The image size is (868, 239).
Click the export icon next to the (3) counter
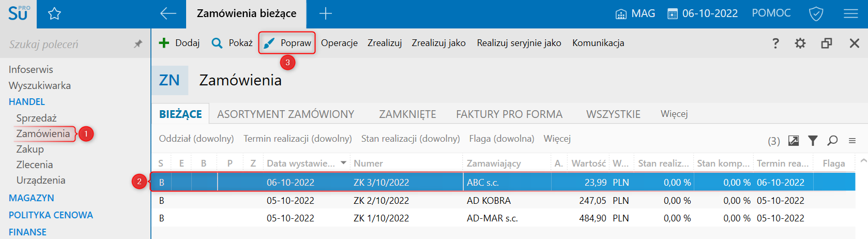tap(794, 140)
